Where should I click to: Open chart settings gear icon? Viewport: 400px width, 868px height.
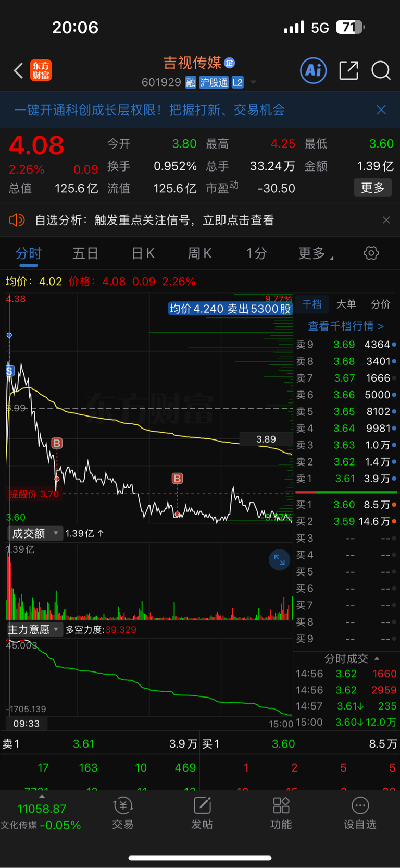click(371, 253)
